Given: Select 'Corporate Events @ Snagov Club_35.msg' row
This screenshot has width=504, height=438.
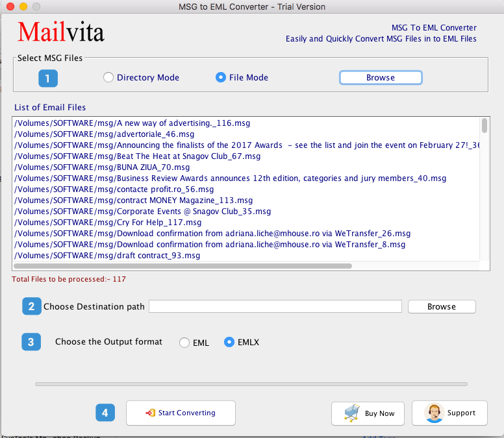Looking at the screenshot, I should (246, 212).
